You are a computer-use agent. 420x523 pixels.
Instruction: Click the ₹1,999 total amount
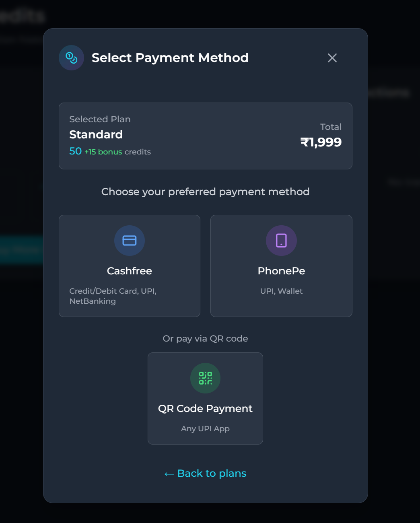coord(321,142)
